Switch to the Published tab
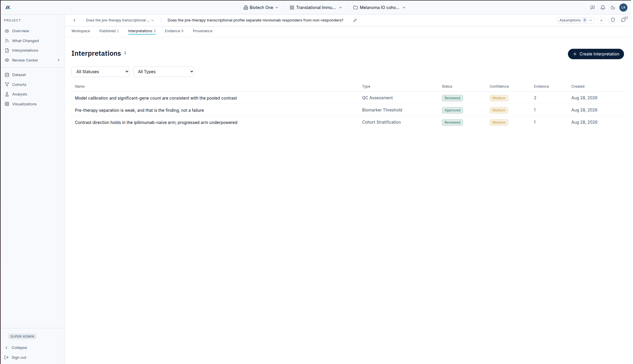Image resolution: width=633 pixels, height=364 pixels. (109, 31)
